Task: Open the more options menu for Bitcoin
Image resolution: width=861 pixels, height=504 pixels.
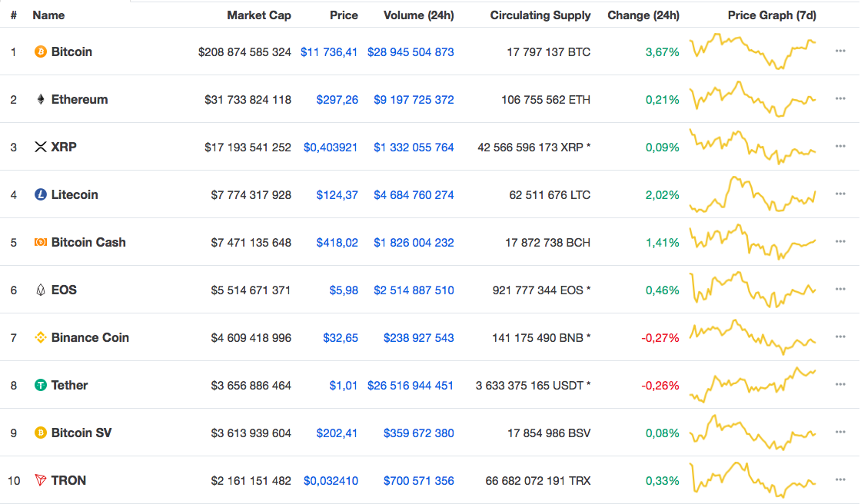Action: click(x=840, y=51)
